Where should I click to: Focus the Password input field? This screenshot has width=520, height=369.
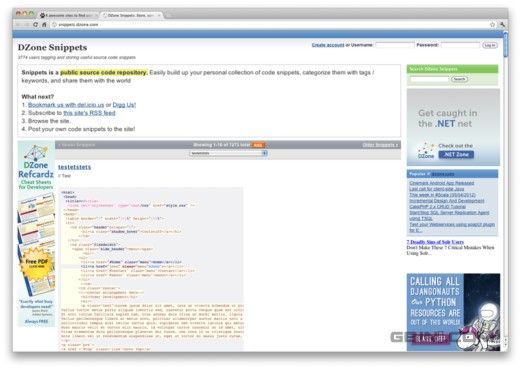coord(460,45)
